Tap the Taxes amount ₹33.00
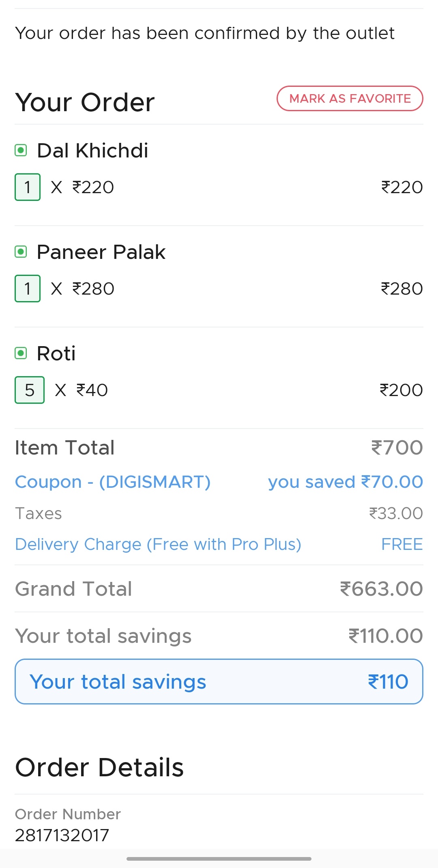 396,513
